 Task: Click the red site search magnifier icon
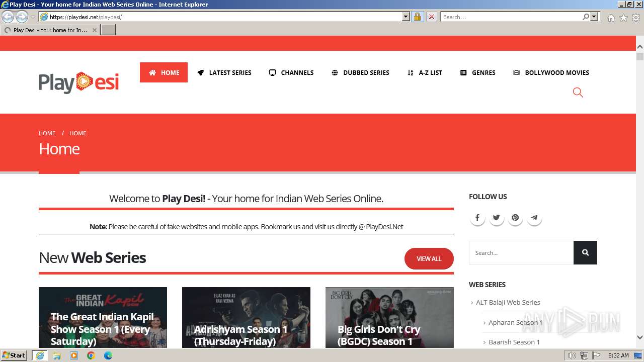(x=578, y=93)
